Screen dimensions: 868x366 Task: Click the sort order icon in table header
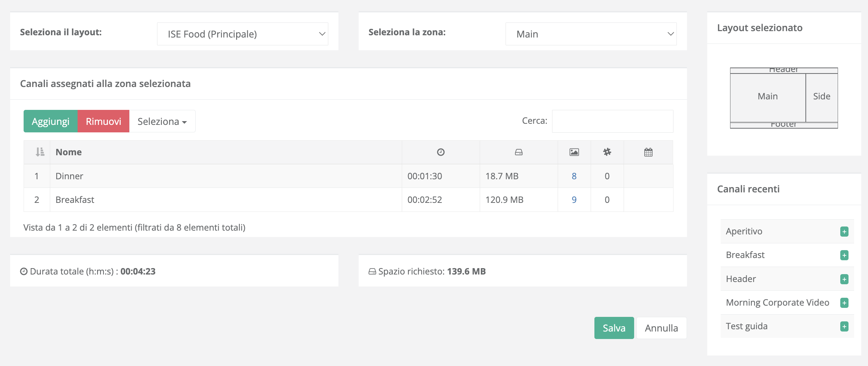(40, 152)
